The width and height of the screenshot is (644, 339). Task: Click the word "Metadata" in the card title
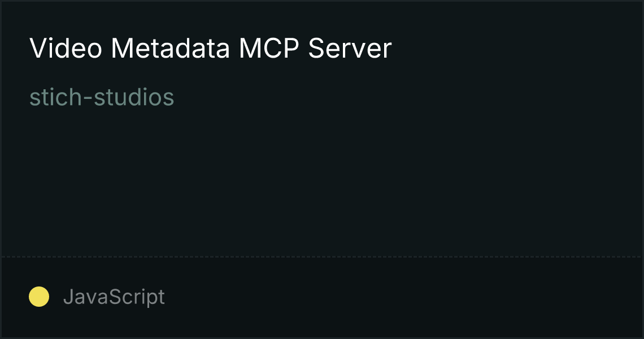170,48
